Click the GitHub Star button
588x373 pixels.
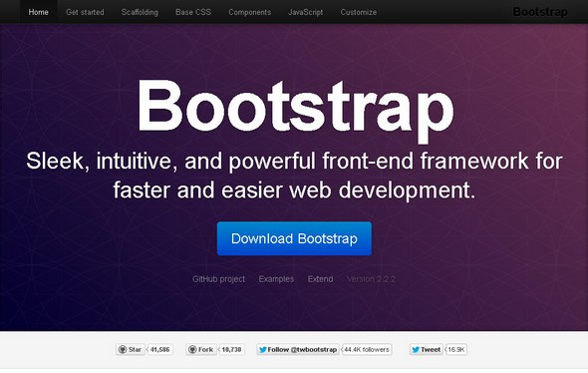click(131, 350)
